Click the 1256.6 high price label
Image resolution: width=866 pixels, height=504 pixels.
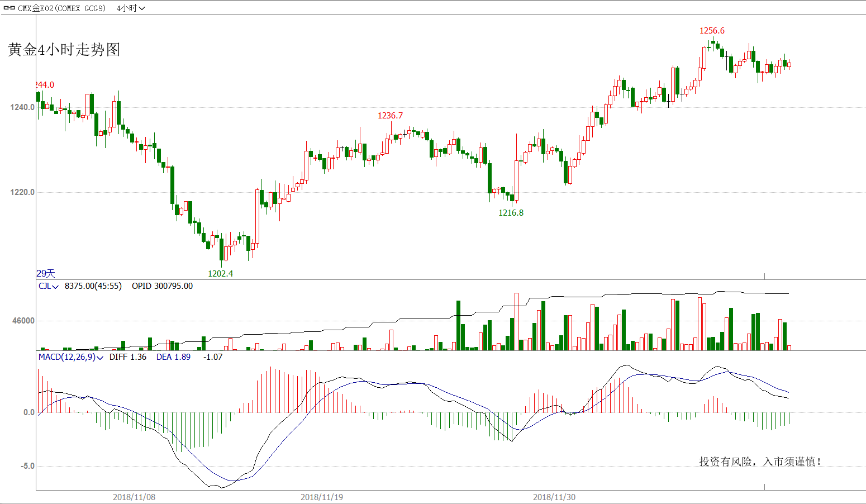click(712, 31)
